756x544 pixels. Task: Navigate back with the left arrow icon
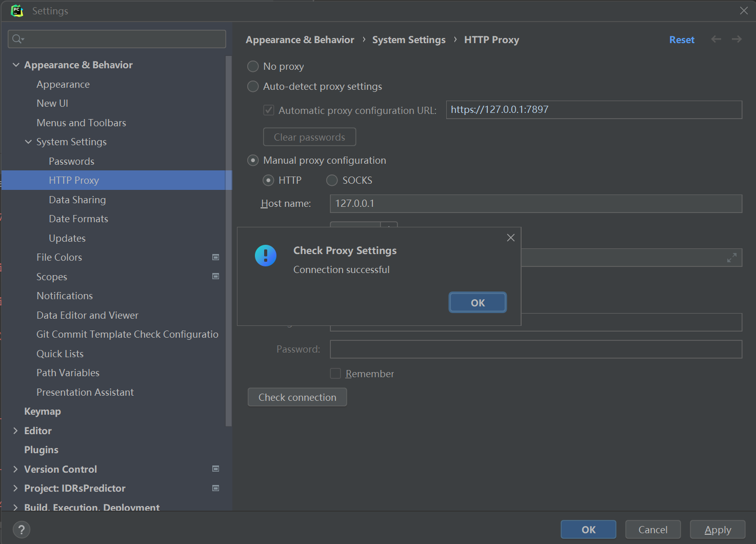pos(716,40)
